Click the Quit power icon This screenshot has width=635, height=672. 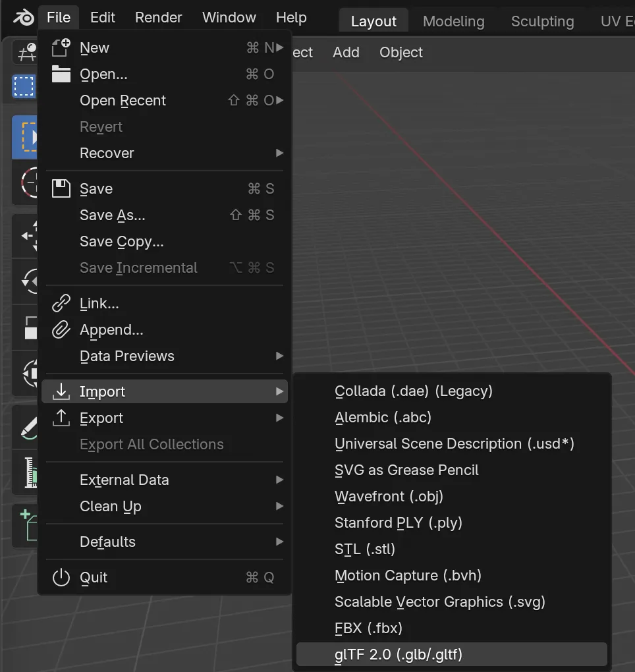point(61,577)
